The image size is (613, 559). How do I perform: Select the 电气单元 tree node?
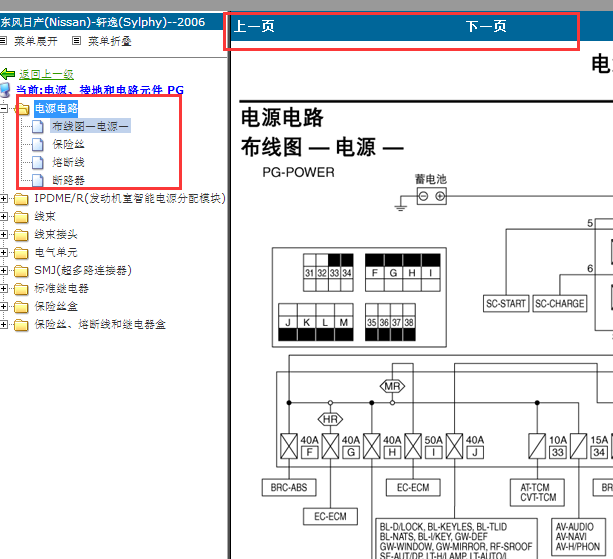point(56,253)
